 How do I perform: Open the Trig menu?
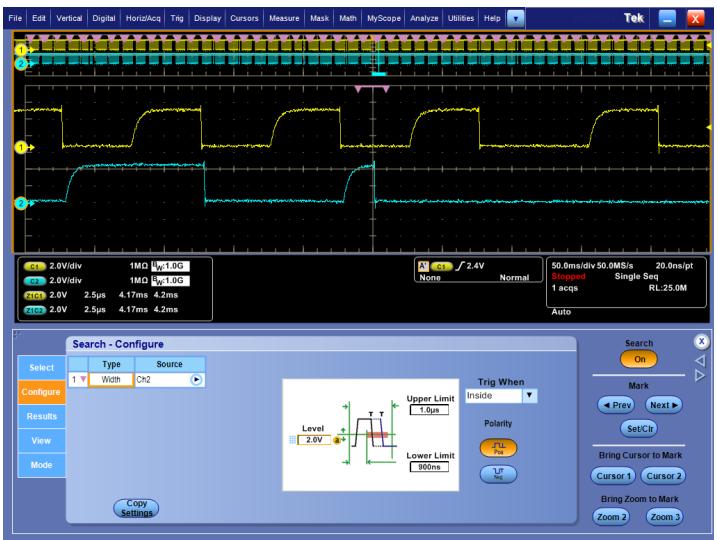[177, 18]
